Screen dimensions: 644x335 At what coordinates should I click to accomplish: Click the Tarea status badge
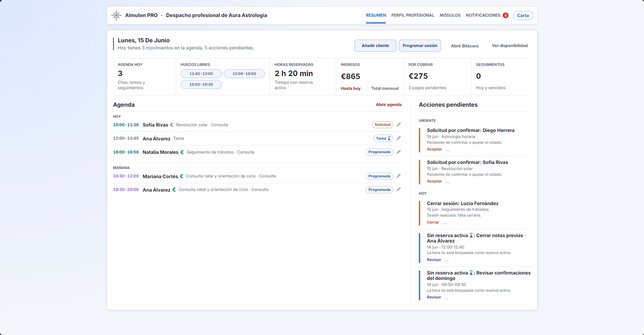[x=383, y=138]
